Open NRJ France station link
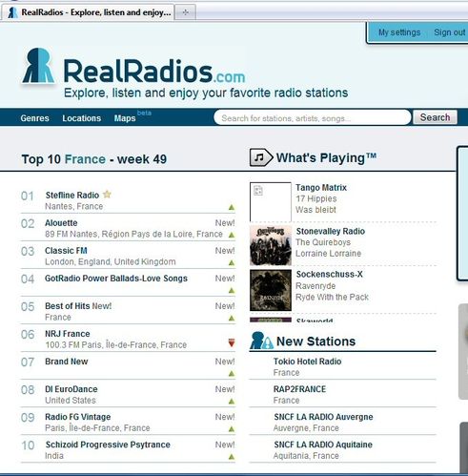This screenshot has height=476, width=468. click(68, 334)
